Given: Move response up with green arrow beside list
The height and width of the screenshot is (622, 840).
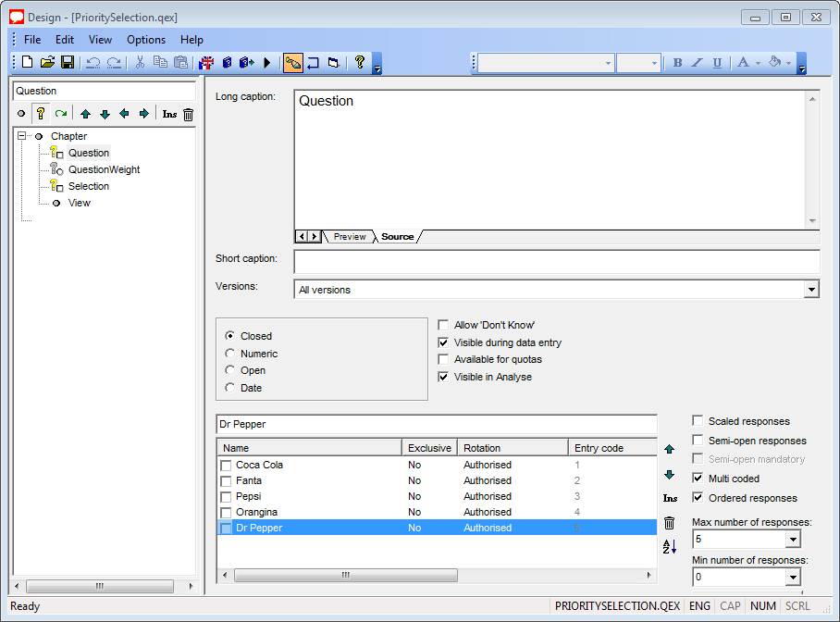Looking at the screenshot, I should (670, 449).
